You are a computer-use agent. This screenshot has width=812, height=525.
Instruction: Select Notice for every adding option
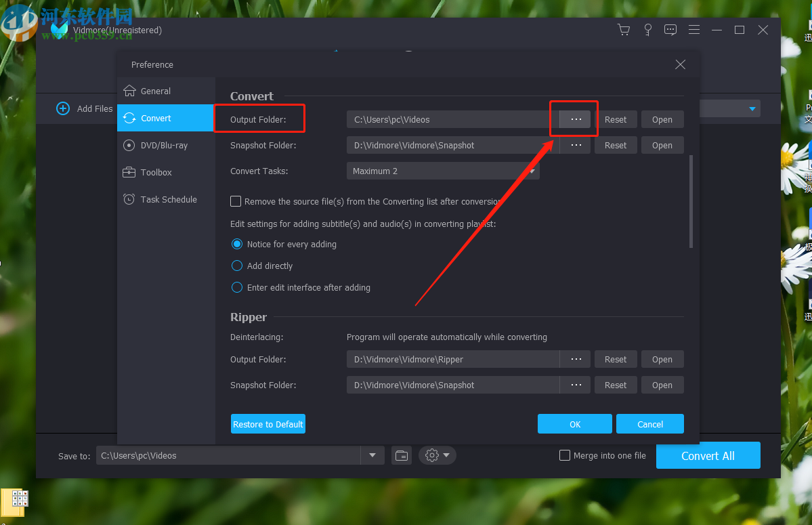tap(236, 244)
